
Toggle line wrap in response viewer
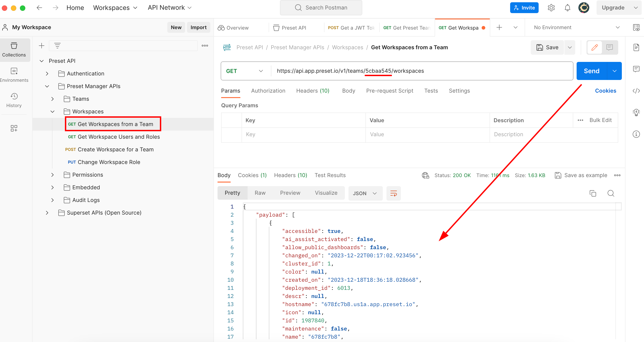[393, 193]
